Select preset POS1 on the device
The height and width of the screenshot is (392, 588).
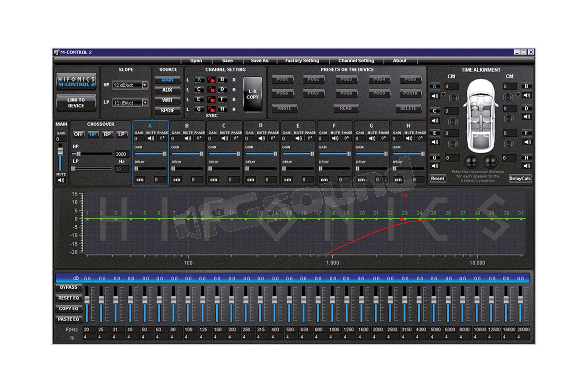tap(282, 80)
